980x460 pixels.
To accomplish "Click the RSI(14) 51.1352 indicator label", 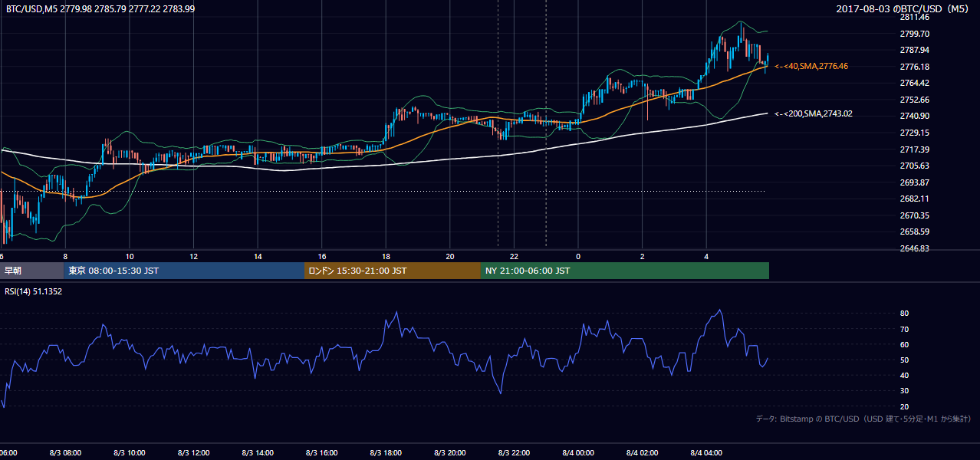I will (x=34, y=291).
